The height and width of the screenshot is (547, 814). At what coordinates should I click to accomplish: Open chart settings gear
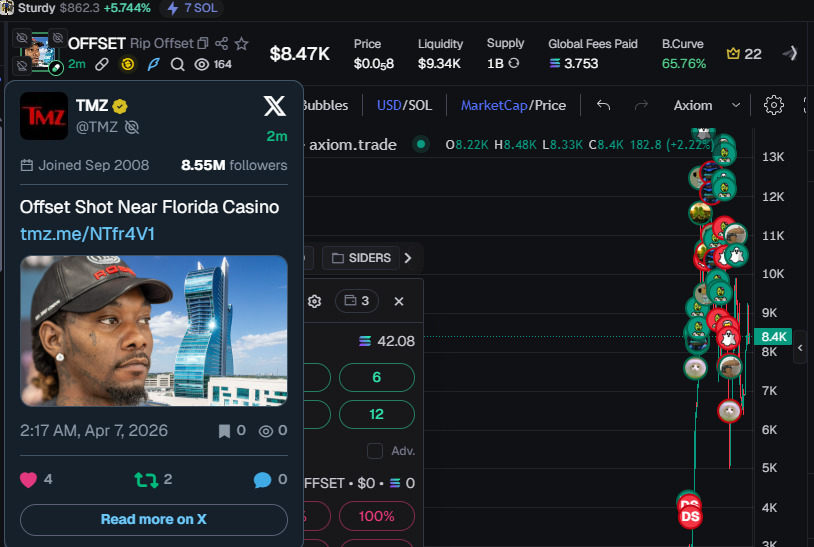pos(774,105)
